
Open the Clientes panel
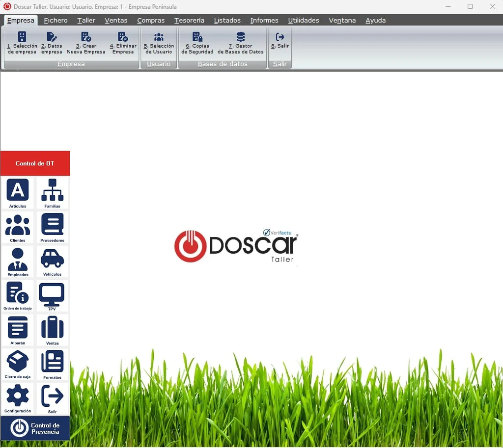(x=18, y=228)
